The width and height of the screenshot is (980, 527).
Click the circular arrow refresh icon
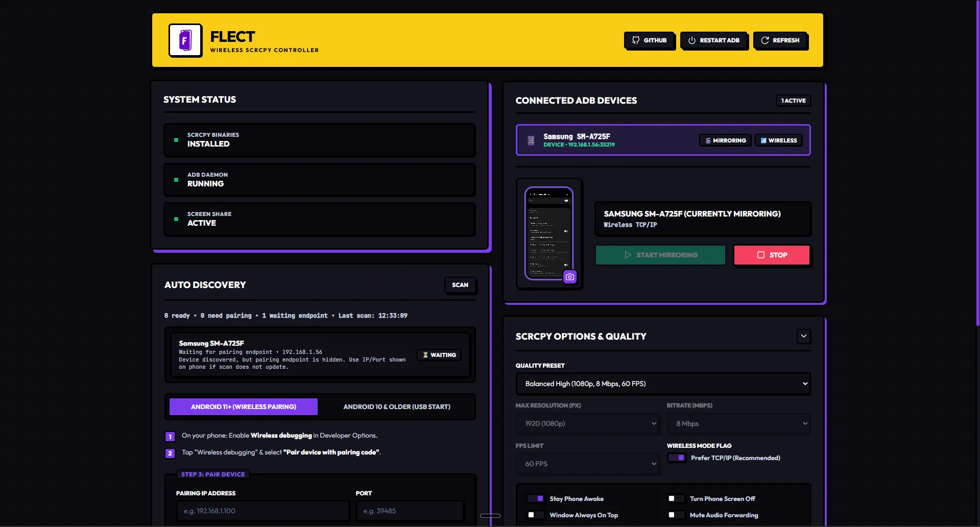(765, 40)
